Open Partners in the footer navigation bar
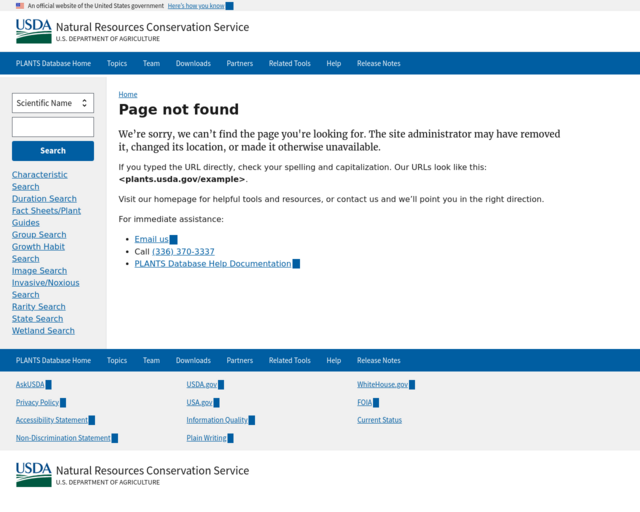 coord(240,361)
